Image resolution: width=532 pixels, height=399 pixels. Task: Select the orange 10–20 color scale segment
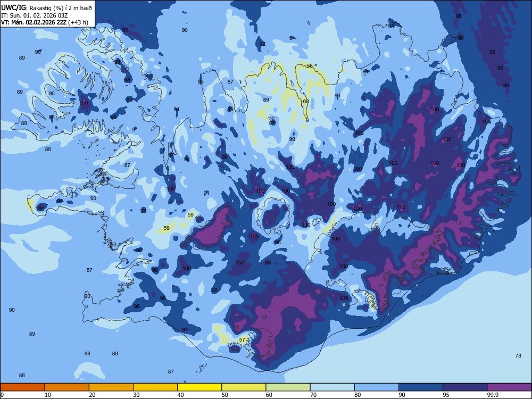point(67,387)
